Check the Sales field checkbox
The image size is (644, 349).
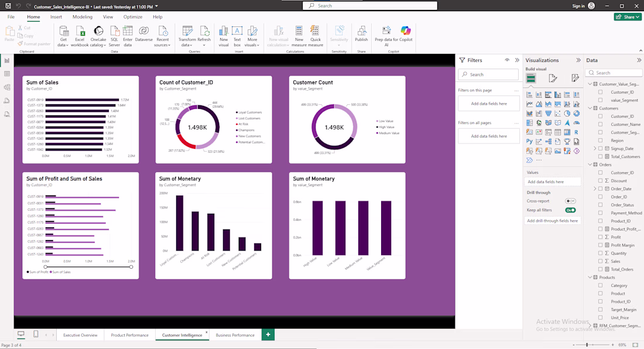pos(601,261)
